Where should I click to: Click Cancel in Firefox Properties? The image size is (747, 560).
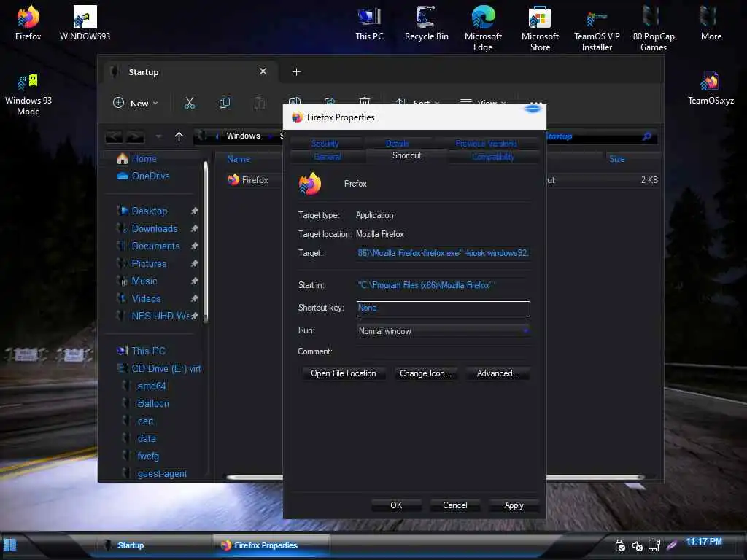[x=455, y=505]
